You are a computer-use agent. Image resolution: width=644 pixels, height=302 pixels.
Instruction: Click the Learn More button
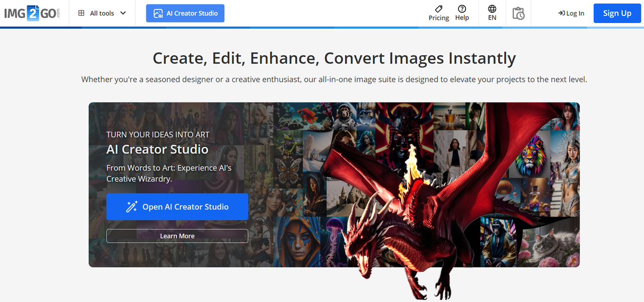tap(177, 236)
